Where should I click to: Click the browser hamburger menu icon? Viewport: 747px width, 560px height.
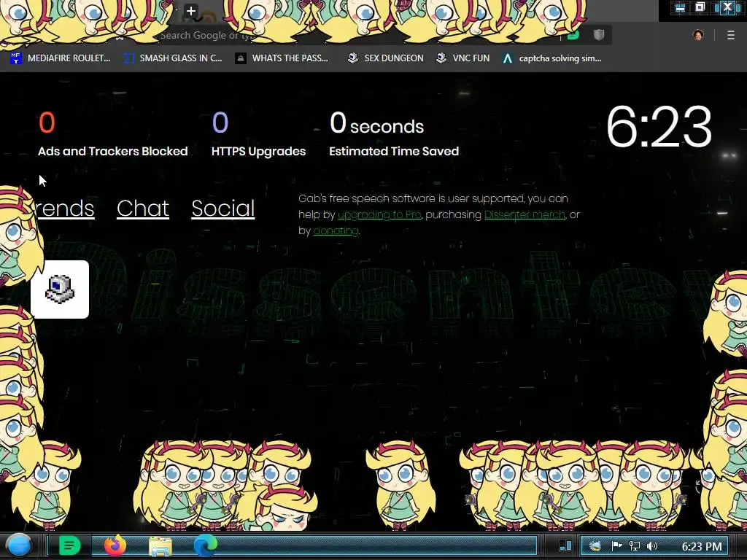[730, 35]
